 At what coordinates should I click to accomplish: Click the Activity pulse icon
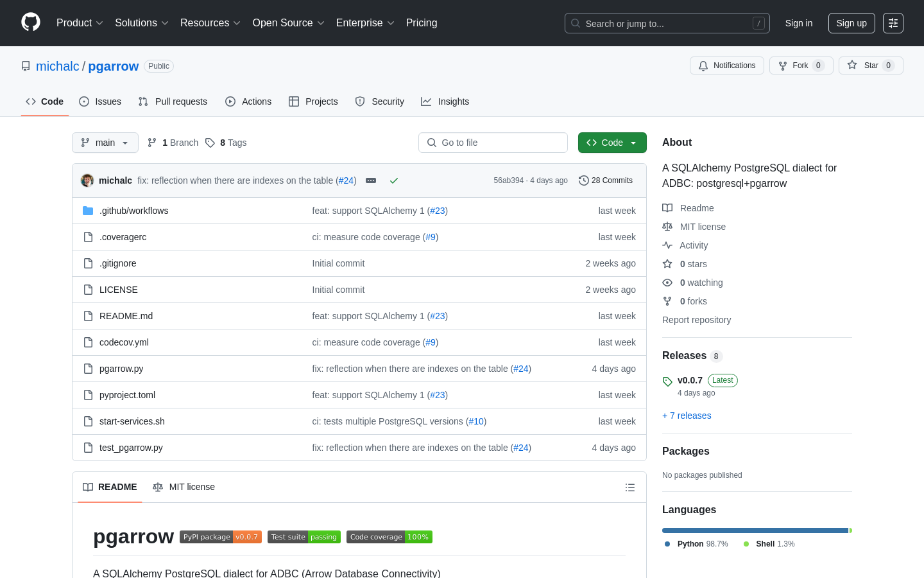667,245
